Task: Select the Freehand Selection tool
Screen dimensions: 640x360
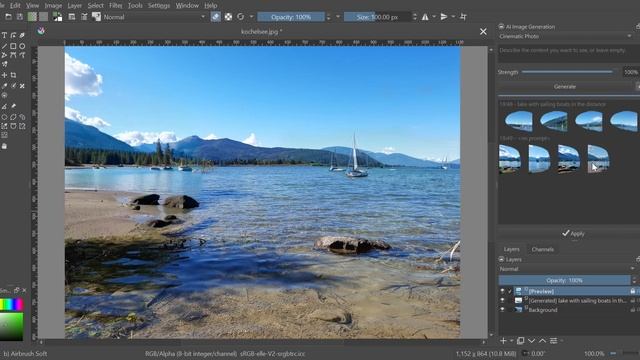Action: click(22, 117)
